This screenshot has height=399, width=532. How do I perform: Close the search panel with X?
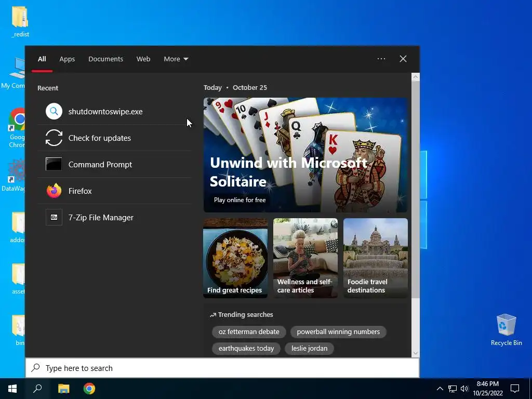coord(403,59)
